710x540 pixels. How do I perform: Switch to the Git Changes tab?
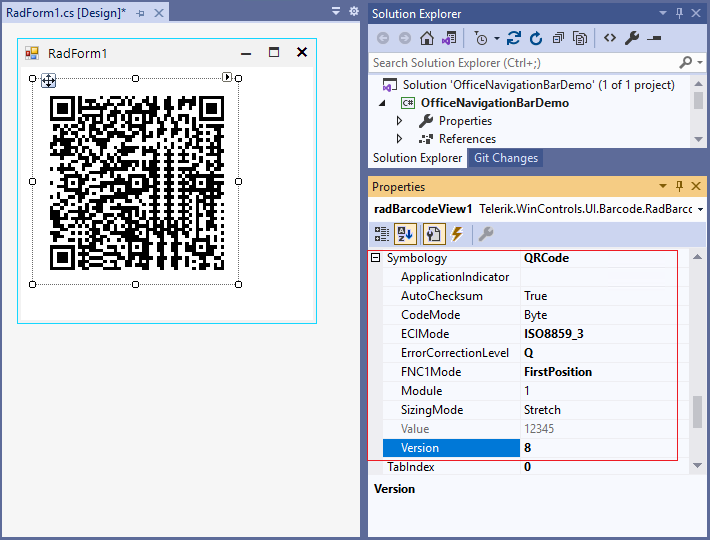pyautogui.click(x=506, y=158)
